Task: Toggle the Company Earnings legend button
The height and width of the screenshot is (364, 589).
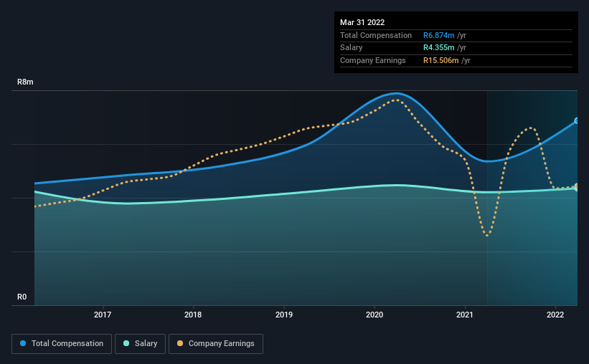Action: (x=216, y=344)
